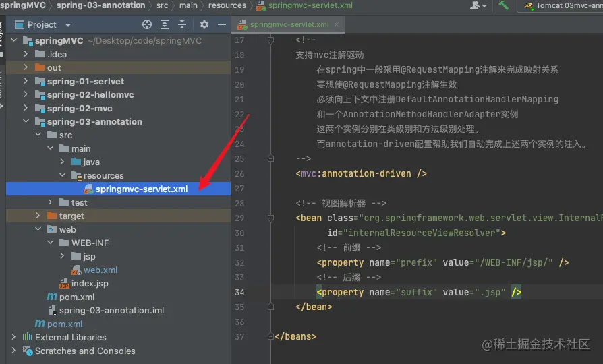Open Project panel settings gear
The image size is (603, 364).
(x=204, y=24)
